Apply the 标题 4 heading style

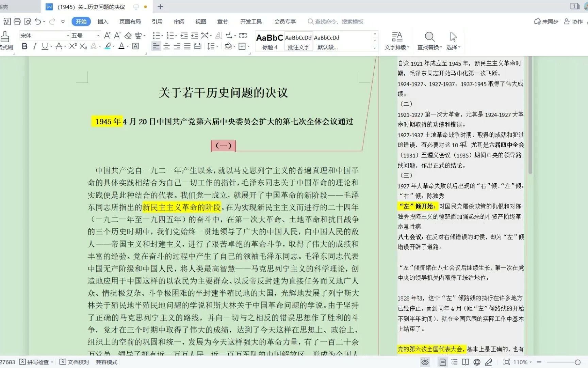pyautogui.click(x=269, y=42)
